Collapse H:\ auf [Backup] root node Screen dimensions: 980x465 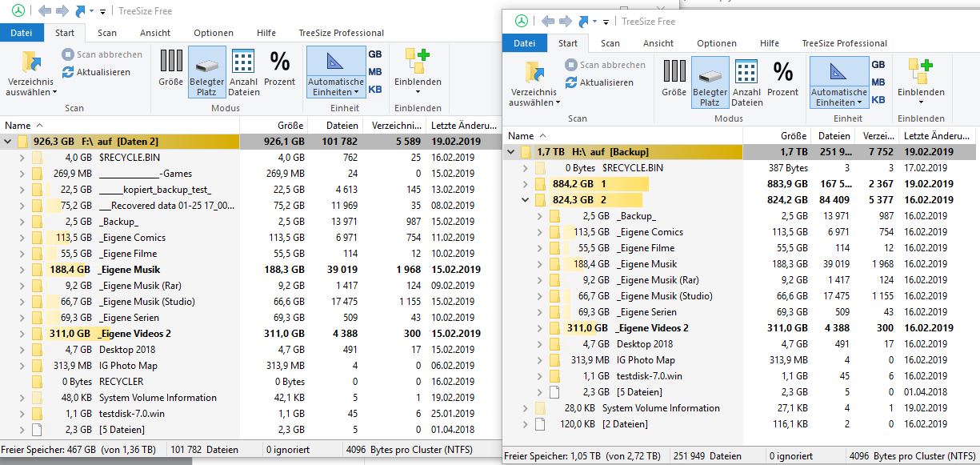510,152
